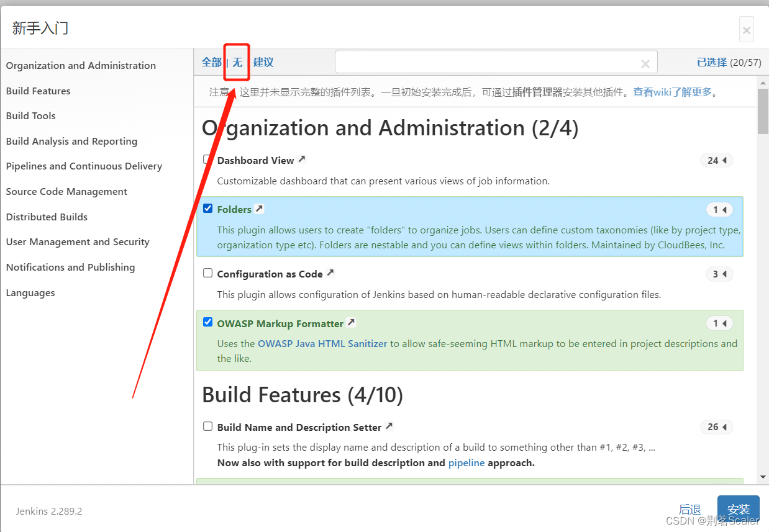The height and width of the screenshot is (532, 769).
Task: Focus the plugin search input field
Action: [x=496, y=62]
